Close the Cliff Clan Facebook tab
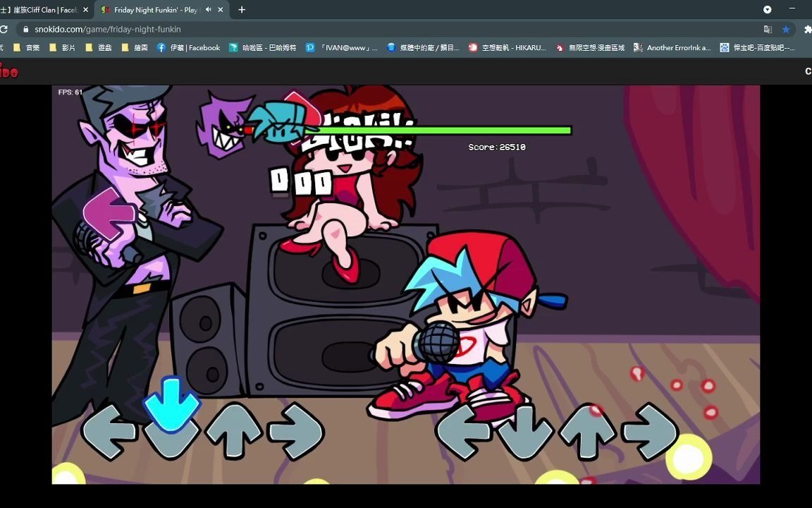Image resolution: width=812 pixels, height=508 pixels. pyautogui.click(x=85, y=9)
